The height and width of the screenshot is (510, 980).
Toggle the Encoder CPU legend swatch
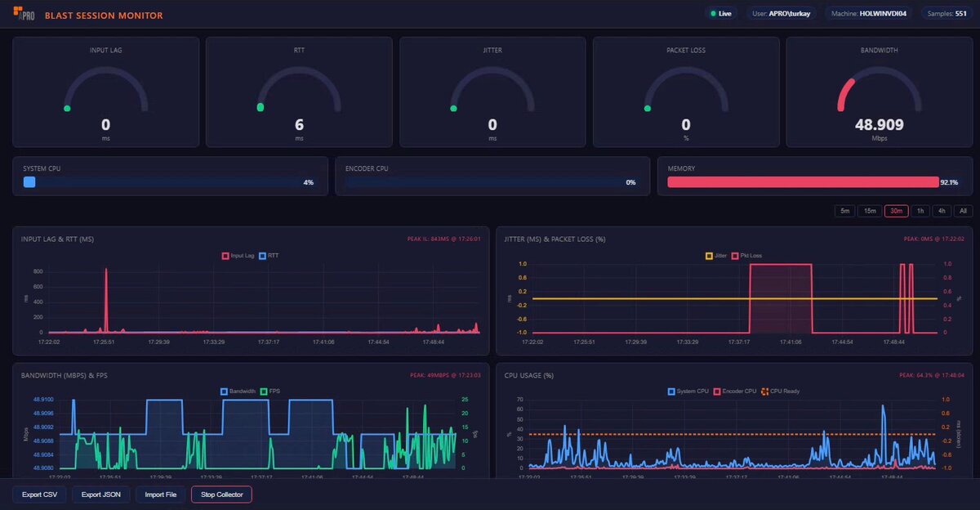pyautogui.click(x=717, y=391)
